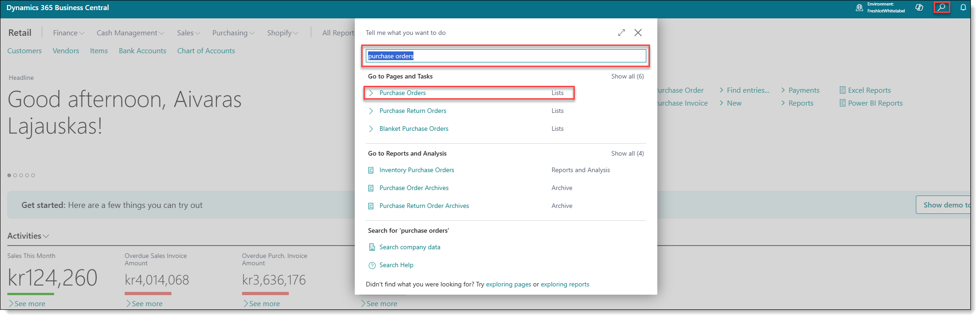Viewport: 980px width, 319px height.
Task: Open the Payments action menu
Action: click(x=800, y=90)
